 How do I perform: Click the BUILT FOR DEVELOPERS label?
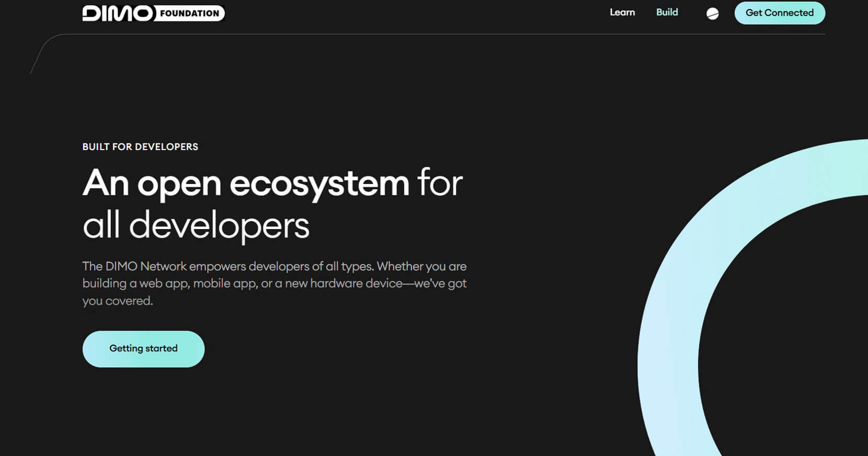pos(140,147)
